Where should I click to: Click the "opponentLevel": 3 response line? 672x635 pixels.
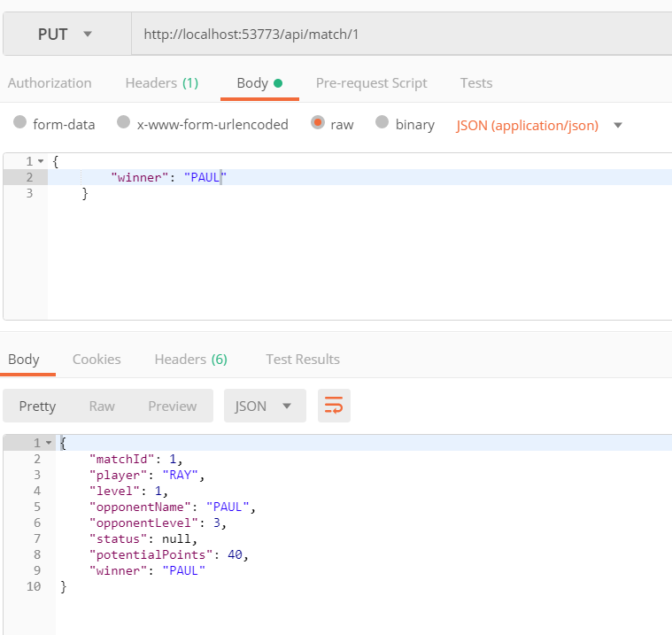click(x=158, y=523)
